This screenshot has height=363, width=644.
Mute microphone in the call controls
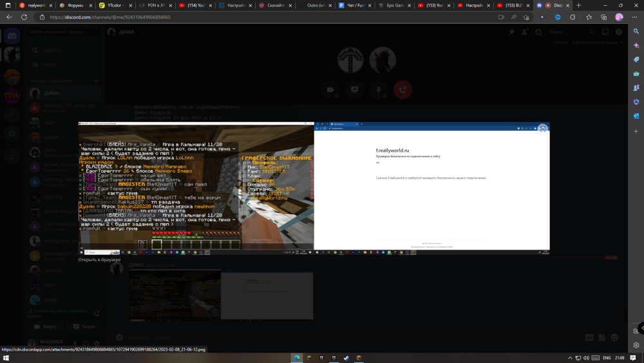point(379,90)
